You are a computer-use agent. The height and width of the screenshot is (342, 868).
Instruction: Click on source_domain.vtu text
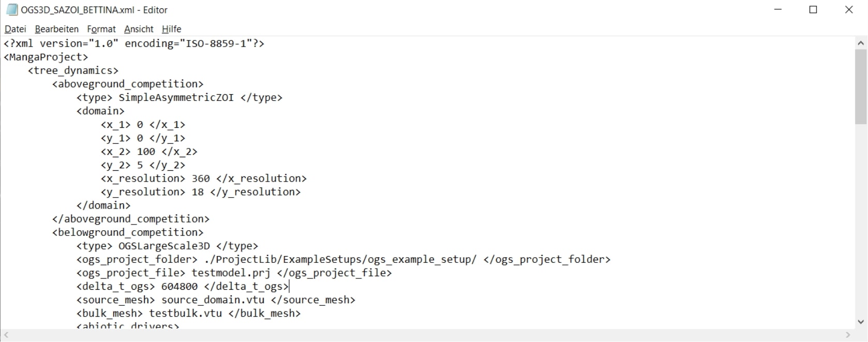click(213, 300)
